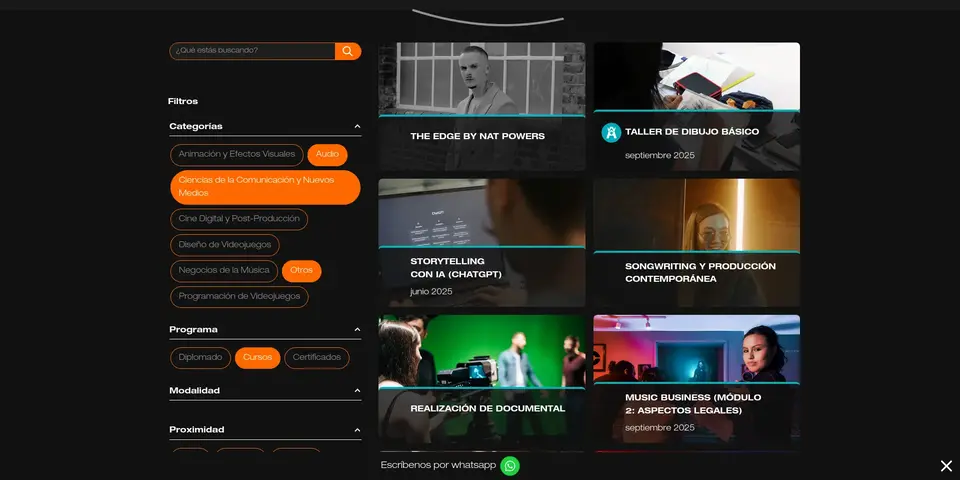Select Cine Digital y Post-Producción filter
Screen dimensions: 960x480
tap(238, 219)
